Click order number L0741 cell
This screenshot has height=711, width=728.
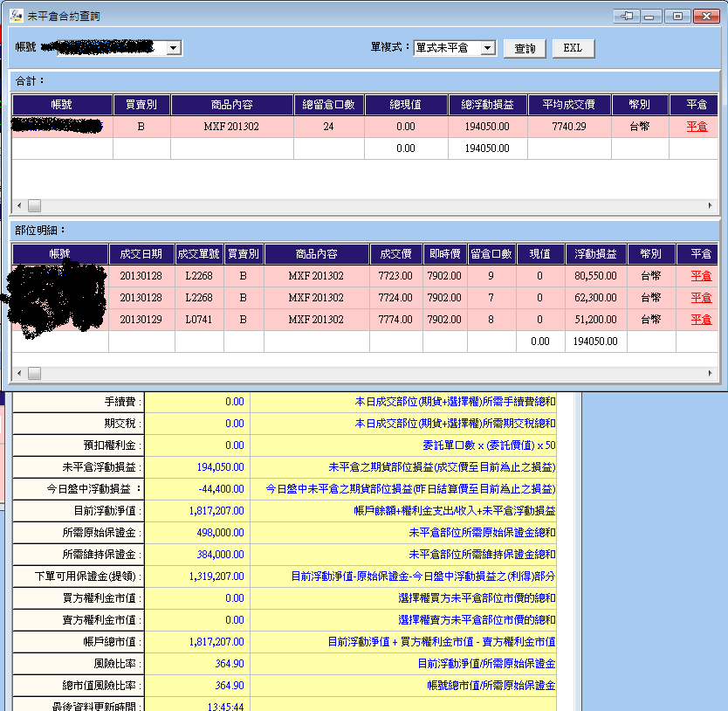pyautogui.click(x=199, y=320)
